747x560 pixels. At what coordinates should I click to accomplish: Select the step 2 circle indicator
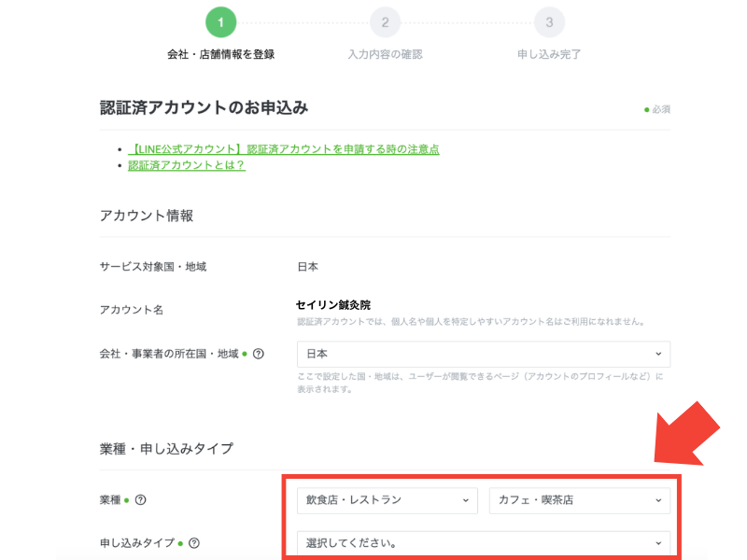385,21
